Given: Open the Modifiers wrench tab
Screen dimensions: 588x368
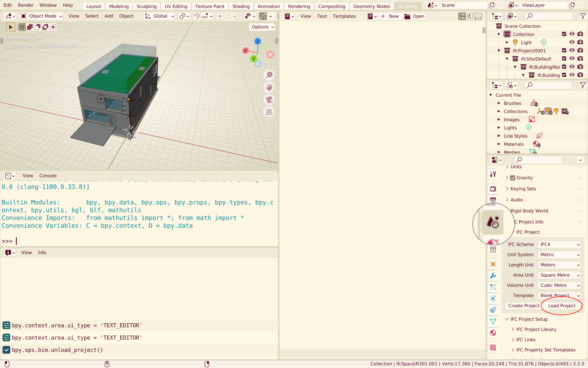Looking at the screenshot, I should (x=493, y=276).
